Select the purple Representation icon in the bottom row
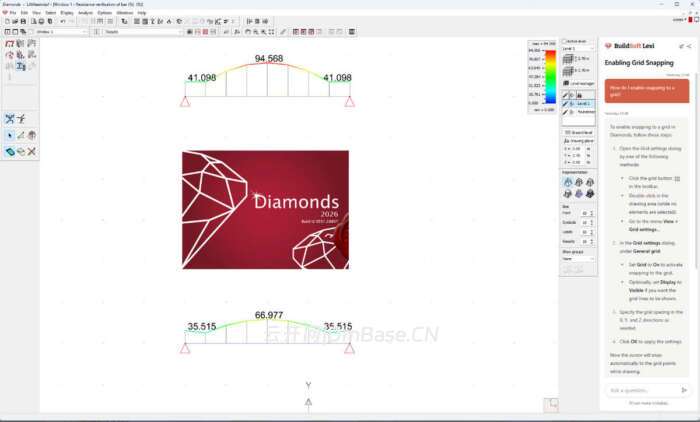Screen dimensions: 700x422 [579, 194]
